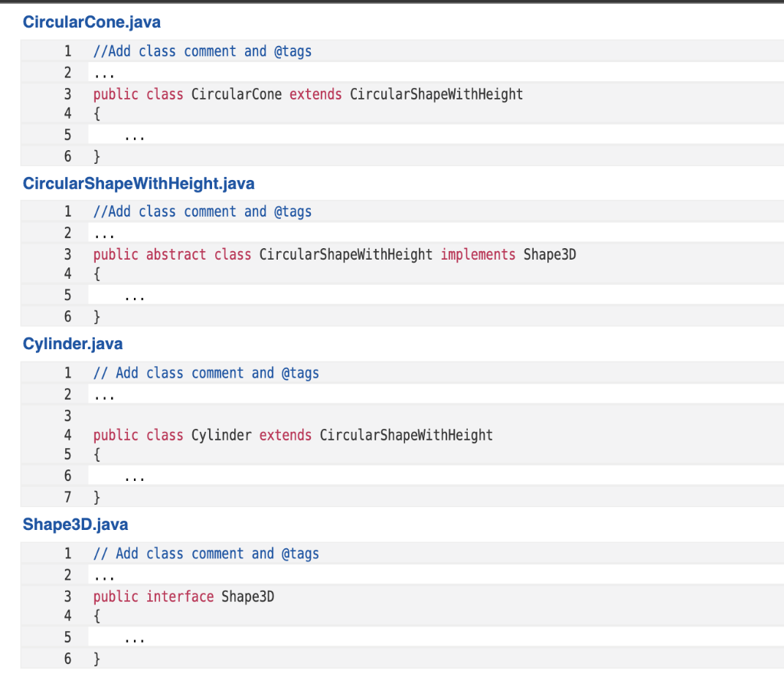Select the Cylinder.java file title
Viewport: 784px width, 677px height.
click(x=73, y=344)
